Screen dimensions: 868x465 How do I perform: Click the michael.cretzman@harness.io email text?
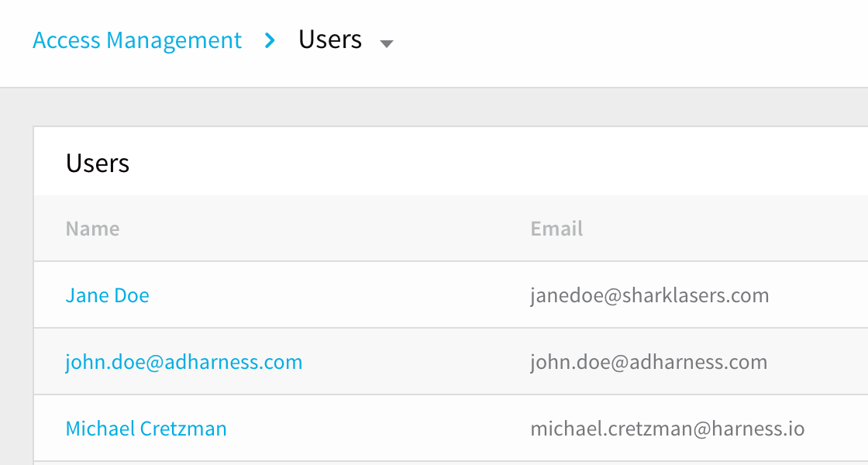pyautogui.click(x=667, y=429)
